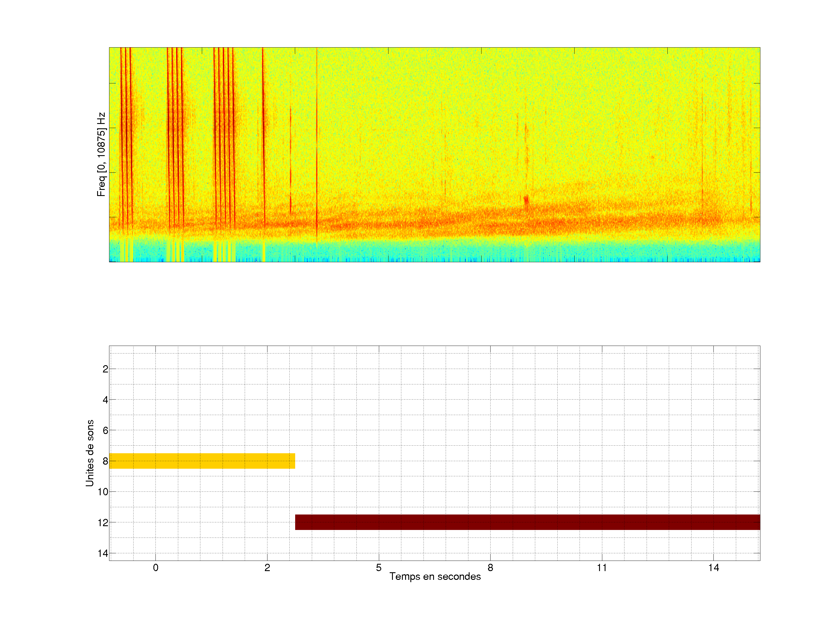Click the y-axis tick label 4
This screenshot has height=630, width=840.
(105, 400)
